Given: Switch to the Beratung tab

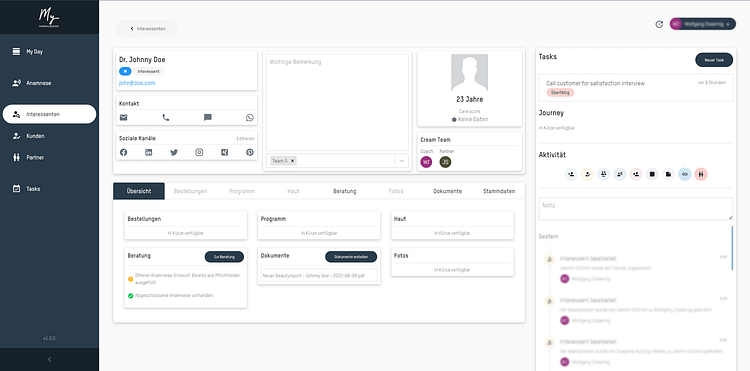Looking at the screenshot, I should coord(344,191).
